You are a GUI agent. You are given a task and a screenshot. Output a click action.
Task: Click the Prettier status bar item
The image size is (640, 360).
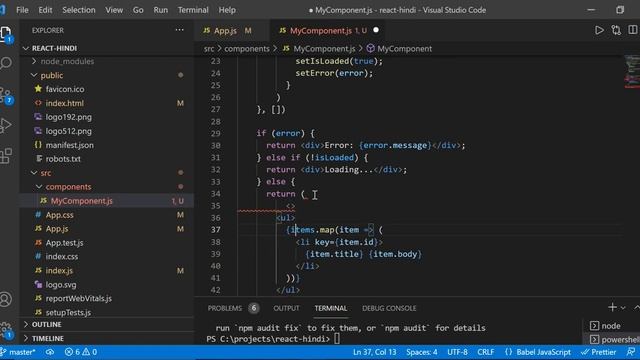599,352
